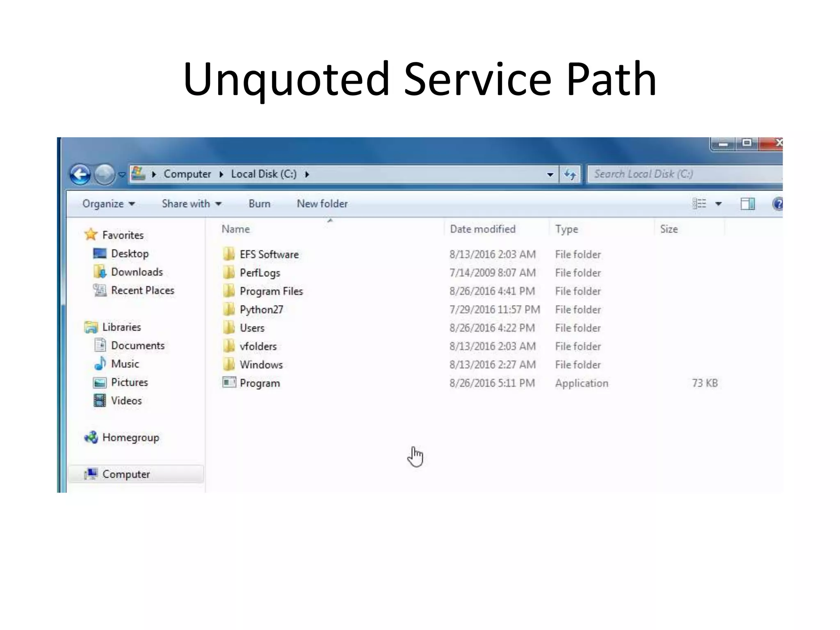Click the Pictures library icon
The image size is (840, 630).
tap(100, 383)
